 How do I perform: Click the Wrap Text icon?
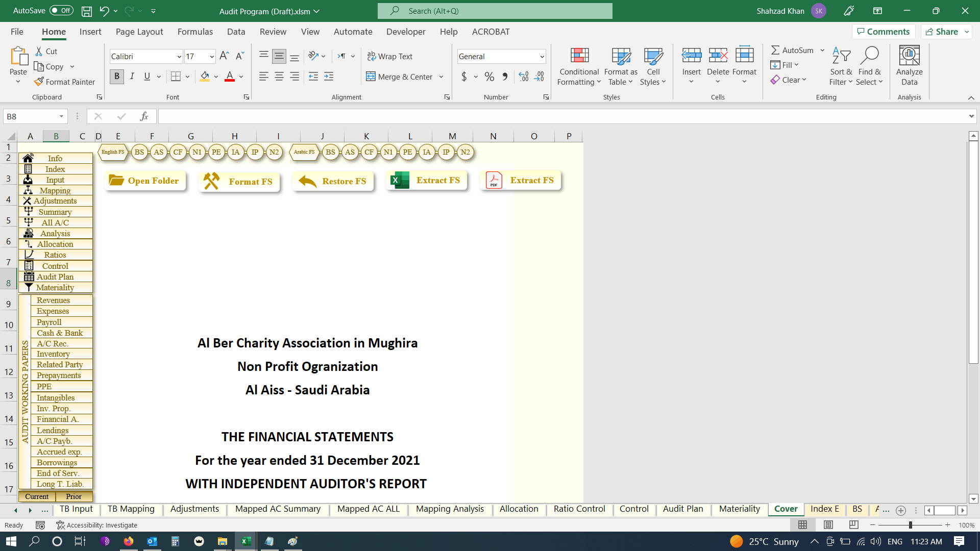coord(372,56)
